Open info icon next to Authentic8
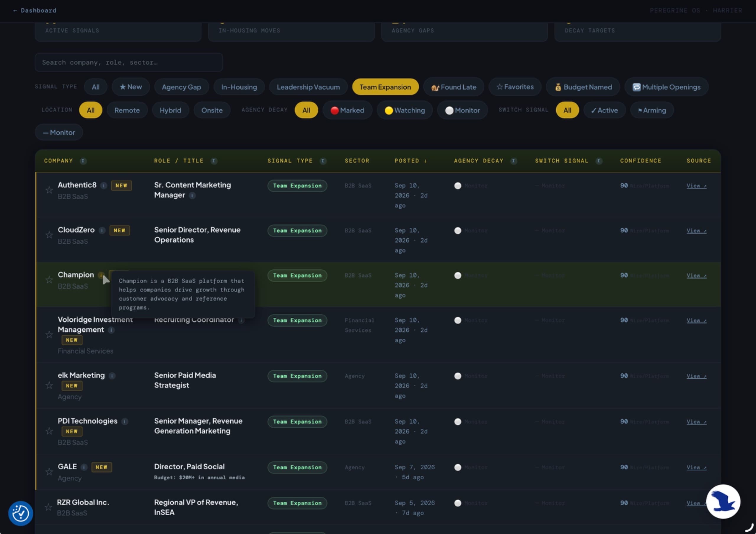The image size is (756, 534). click(104, 185)
